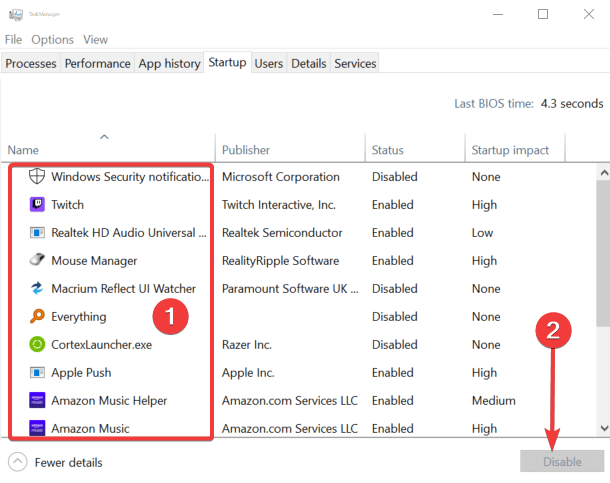610x483 pixels.
Task: Click the scrollbar down arrow
Action: coord(604,428)
